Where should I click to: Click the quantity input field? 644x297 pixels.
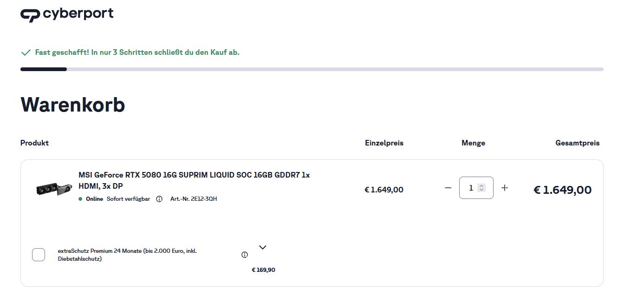[x=470, y=188]
